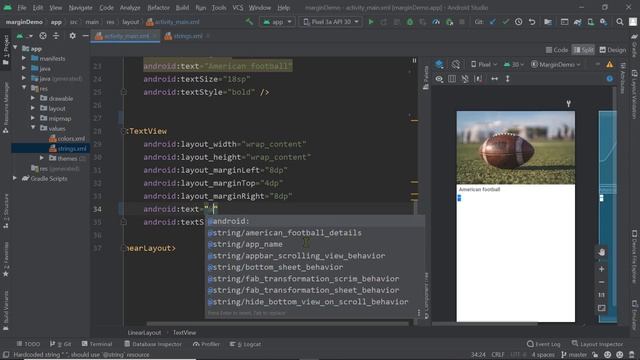640x360 pixels.
Task: Switch editor to Split view mode
Action: tap(583, 50)
